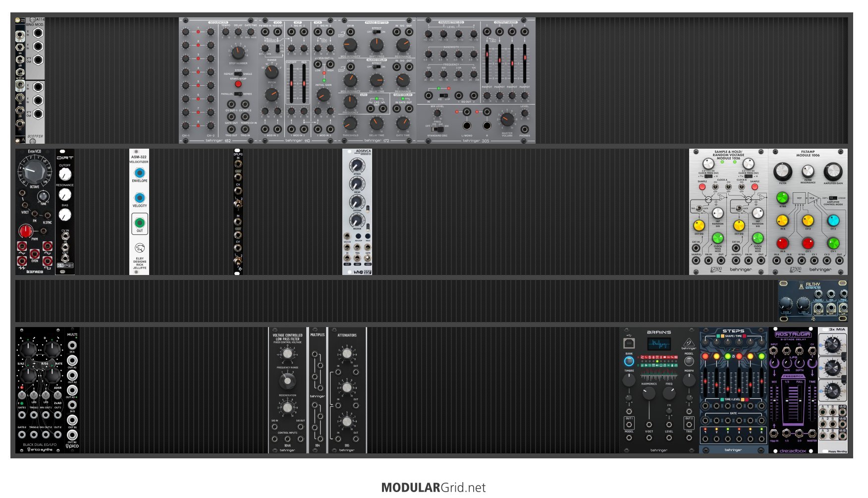868x498 pixels.
Task: Click the Shift Freq knob on the 172
Action: (377, 45)
